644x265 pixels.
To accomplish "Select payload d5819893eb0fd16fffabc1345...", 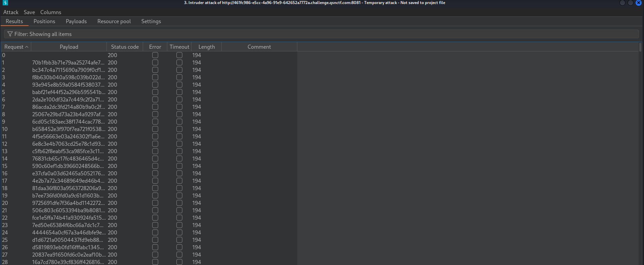I will [69, 247].
